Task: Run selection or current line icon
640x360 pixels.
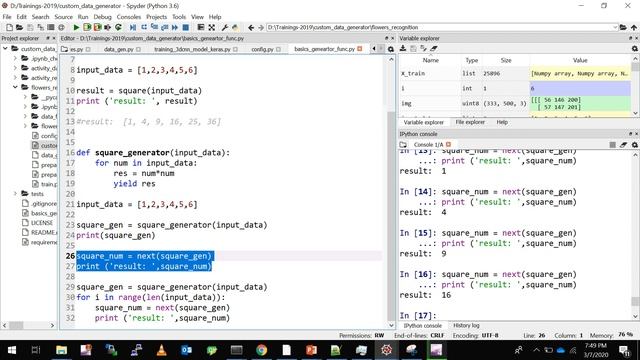Action: click(107, 27)
